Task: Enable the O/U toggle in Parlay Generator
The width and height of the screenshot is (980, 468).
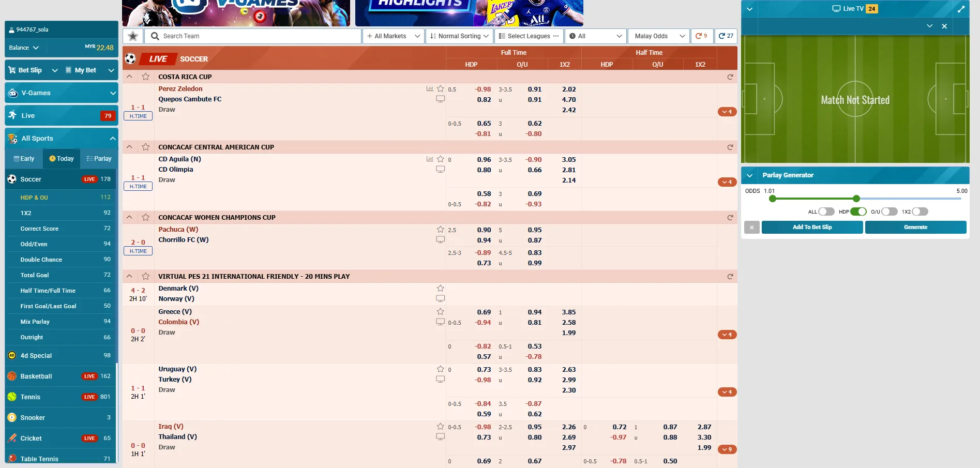Action: coord(889,212)
